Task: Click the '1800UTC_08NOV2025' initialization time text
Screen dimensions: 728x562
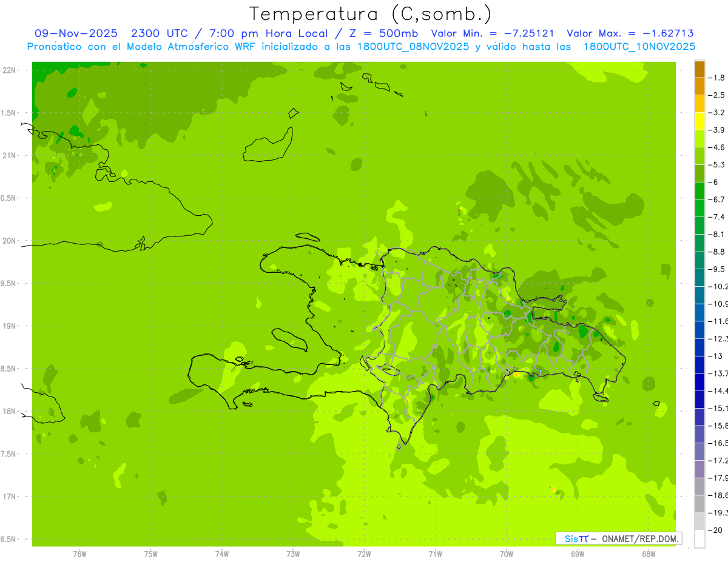Action: pos(414,47)
